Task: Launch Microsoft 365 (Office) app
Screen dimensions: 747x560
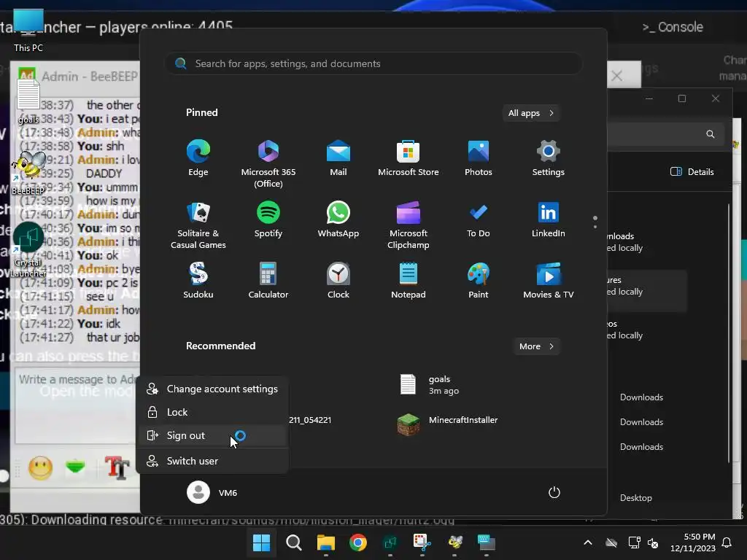Action: pyautogui.click(x=268, y=163)
